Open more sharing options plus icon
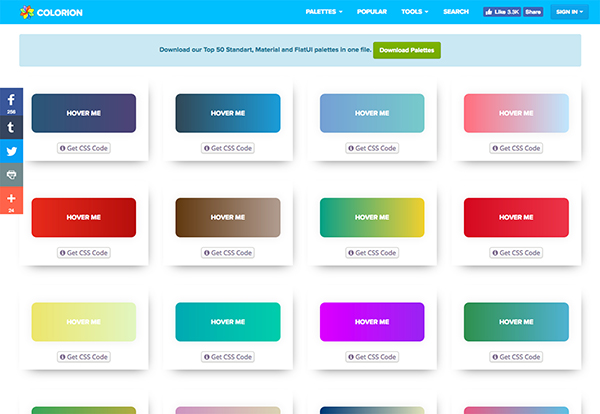 (11, 200)
